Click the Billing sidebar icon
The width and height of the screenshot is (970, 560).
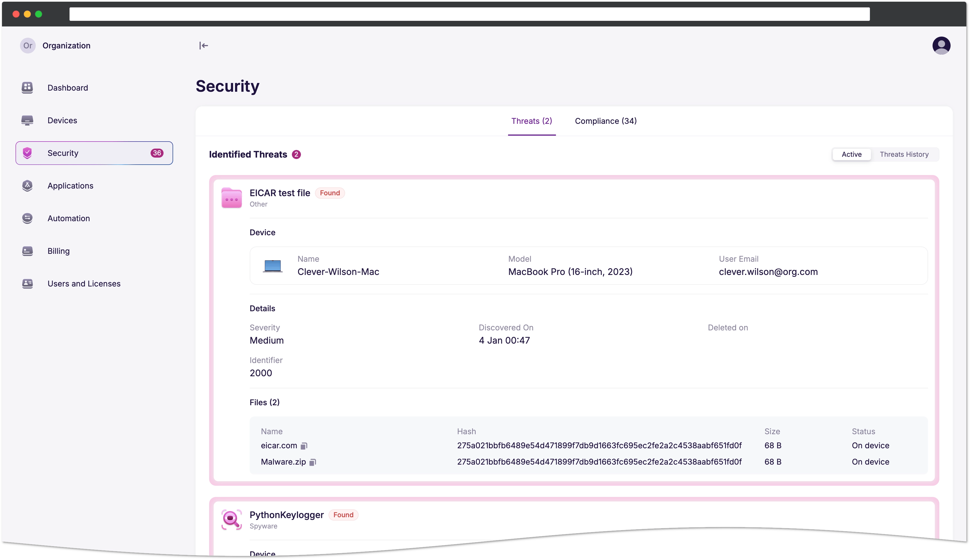click(x=27, y=251)
